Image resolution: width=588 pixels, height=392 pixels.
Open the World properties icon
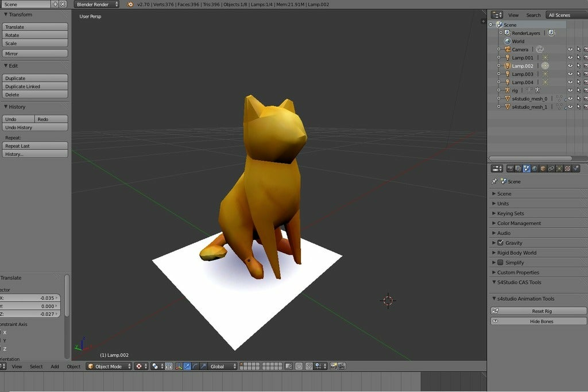(535, 168)
